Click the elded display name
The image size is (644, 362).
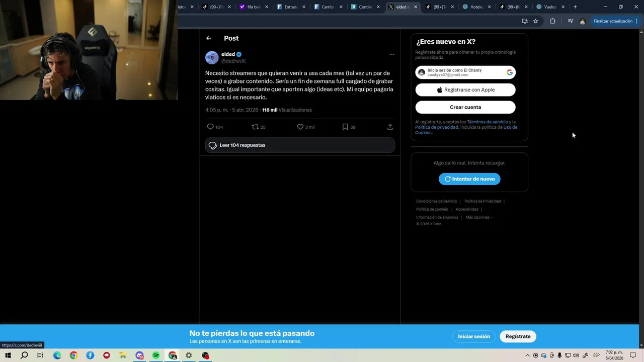pos(228,54)
